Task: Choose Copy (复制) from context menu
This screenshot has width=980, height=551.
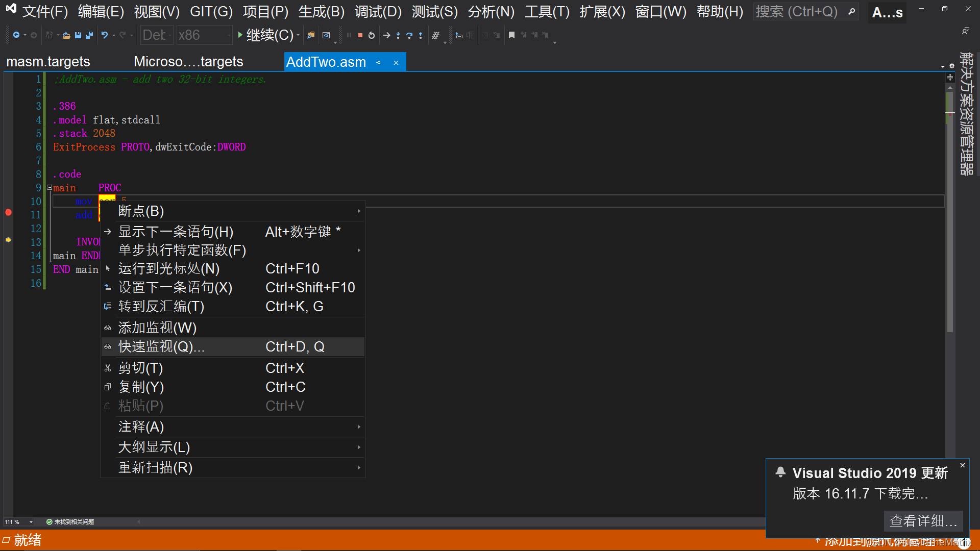Action: pos(233,387)
